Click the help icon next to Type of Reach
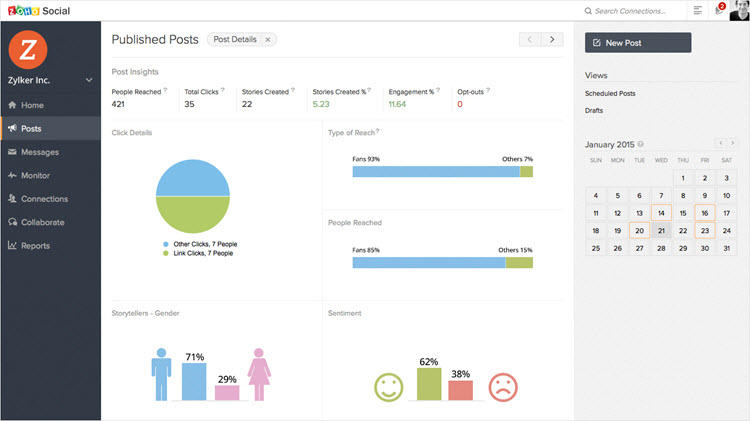 377,131
